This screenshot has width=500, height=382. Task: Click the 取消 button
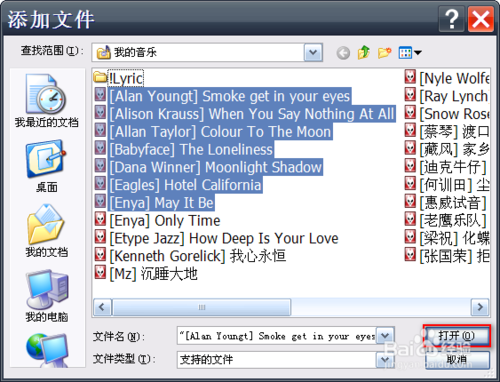click(457, 359)
